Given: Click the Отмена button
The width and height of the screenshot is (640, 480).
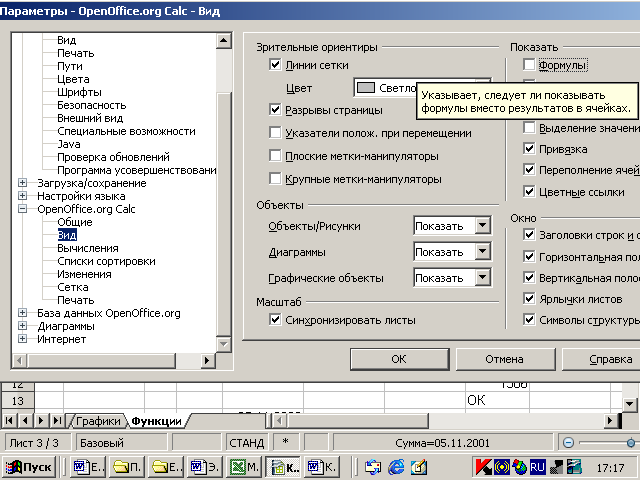Looking at the screenshot, I should click(505, 359).
